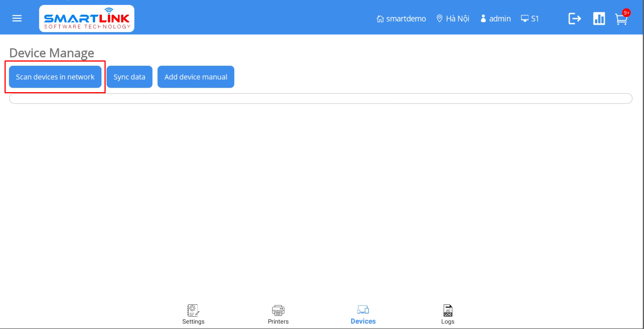Open the Logs tab
Viewport: 644px width, 329px height.
coord(448,315)
